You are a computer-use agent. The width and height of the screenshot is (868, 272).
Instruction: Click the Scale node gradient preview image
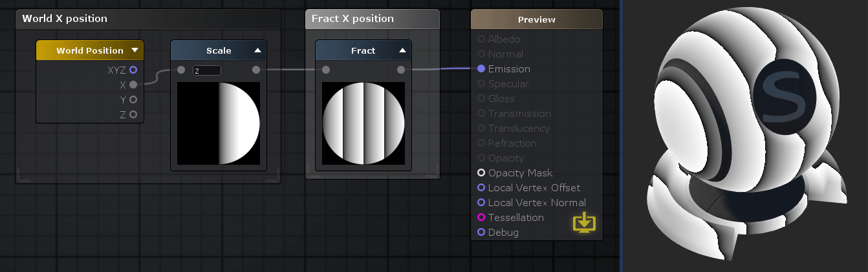[x=219, y=123]
